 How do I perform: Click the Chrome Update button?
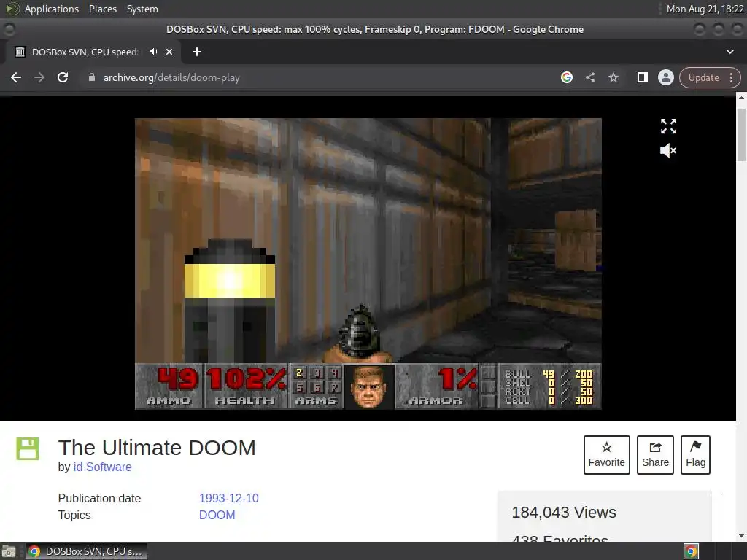(x=704, y=77)
